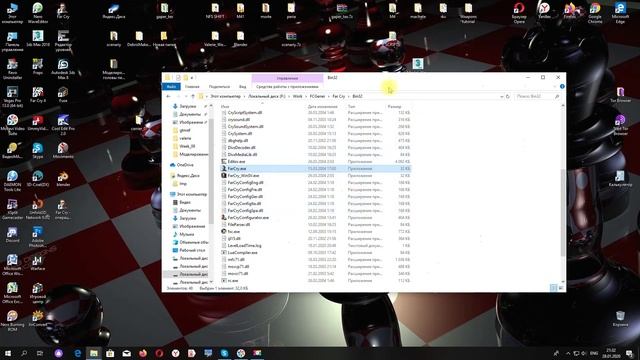Click Work in the address breadcrumb

pos(298,96)
